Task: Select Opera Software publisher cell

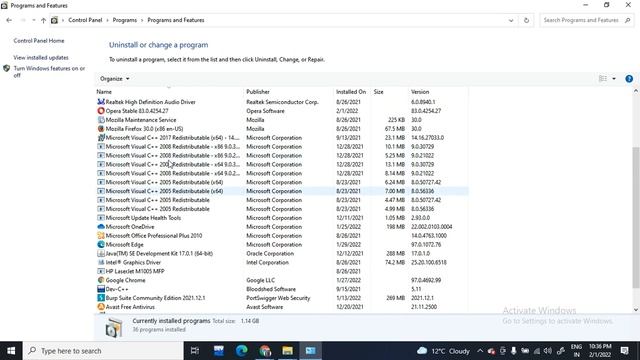Action: pyautogui.click(x=265, y=111)
